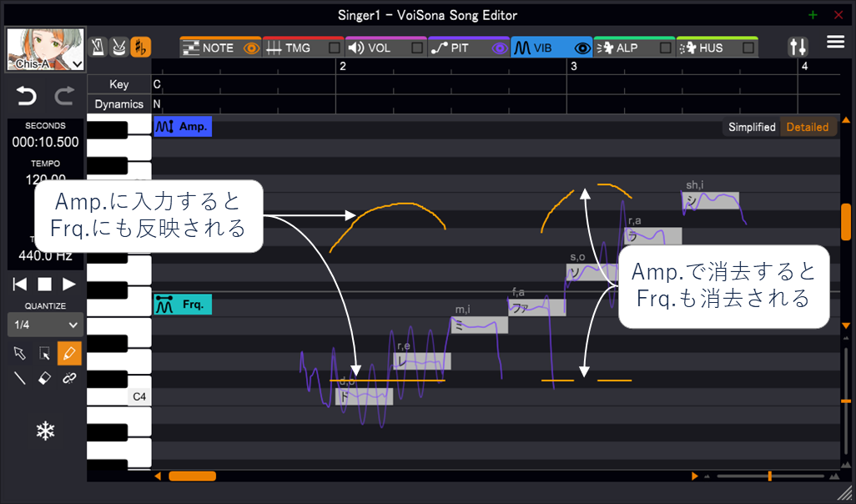Select the orange pencil tool
856x504 pixels.
click(69, 353)
